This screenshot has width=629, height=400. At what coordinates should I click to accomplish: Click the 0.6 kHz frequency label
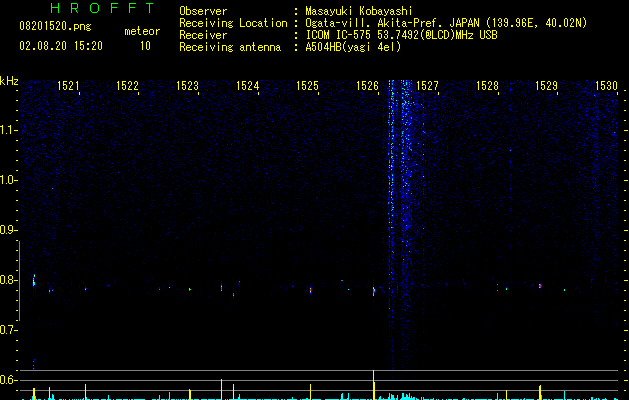[x=9, y=380]
